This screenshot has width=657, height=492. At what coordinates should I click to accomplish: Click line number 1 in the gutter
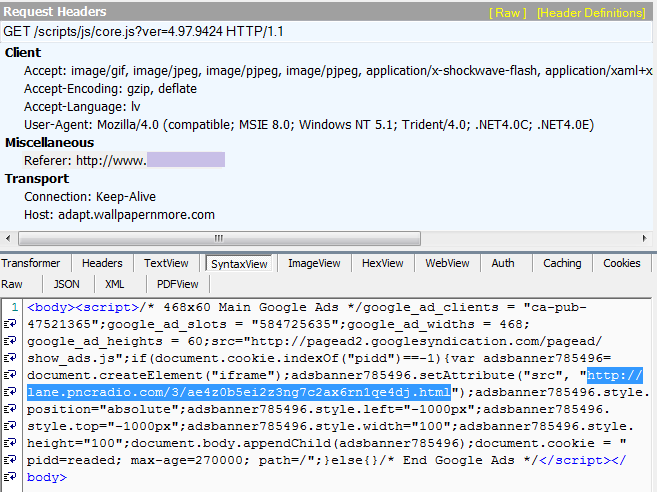coord(15,307)
